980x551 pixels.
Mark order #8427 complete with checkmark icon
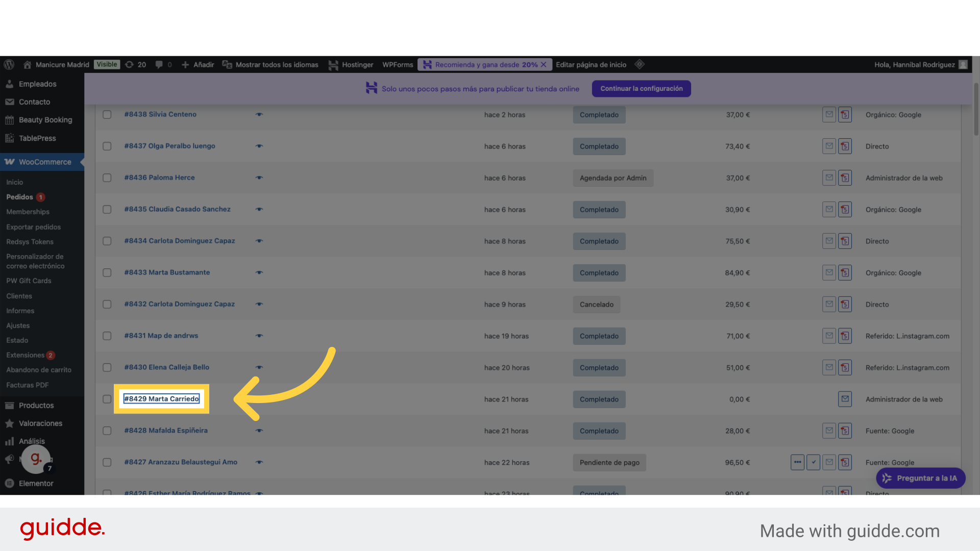coord(814,462)
